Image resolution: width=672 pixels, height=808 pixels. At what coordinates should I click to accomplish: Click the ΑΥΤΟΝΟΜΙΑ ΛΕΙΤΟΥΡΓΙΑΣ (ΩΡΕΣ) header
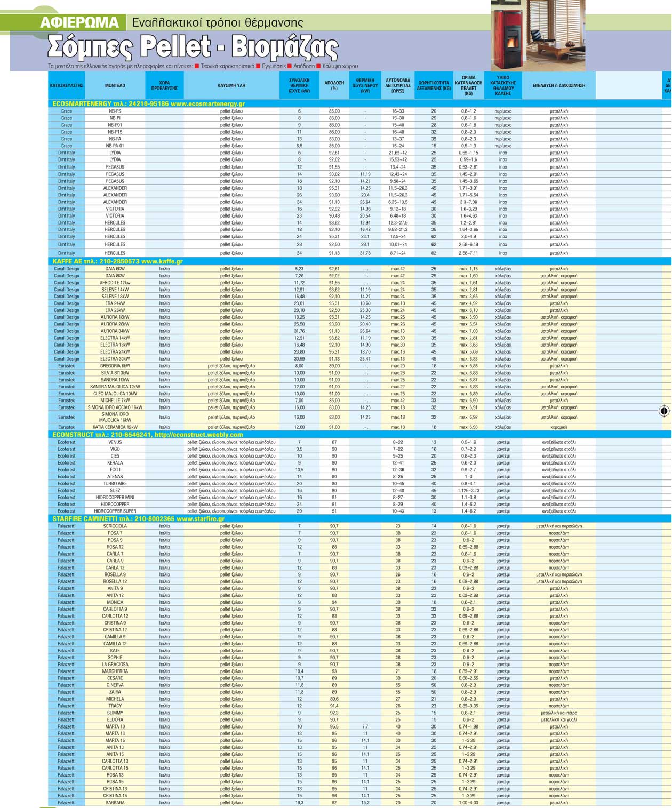[398, 85]
